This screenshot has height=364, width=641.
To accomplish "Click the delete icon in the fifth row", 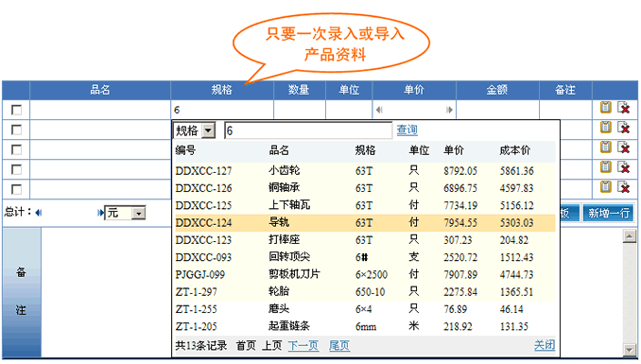I will coord(623,187).
